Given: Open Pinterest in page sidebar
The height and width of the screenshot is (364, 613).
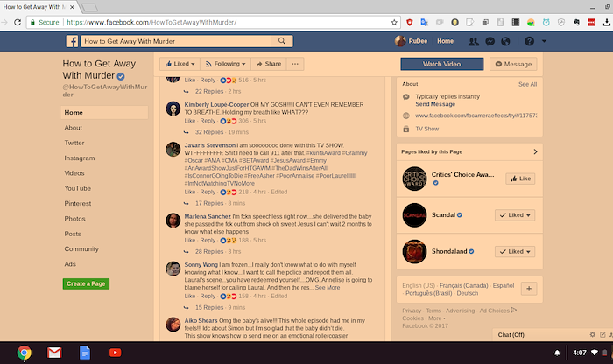Looking at the screenshot, I should coord(78,204).
